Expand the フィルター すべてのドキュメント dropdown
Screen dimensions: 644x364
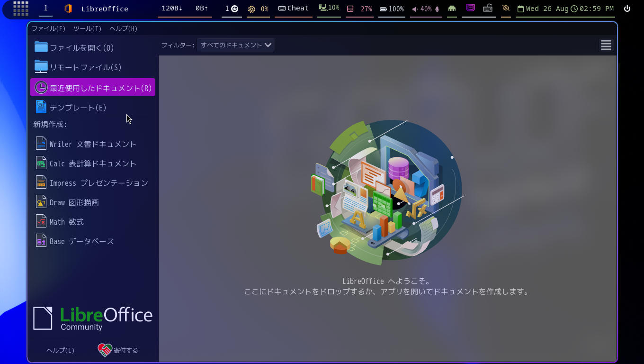[236, 45]
